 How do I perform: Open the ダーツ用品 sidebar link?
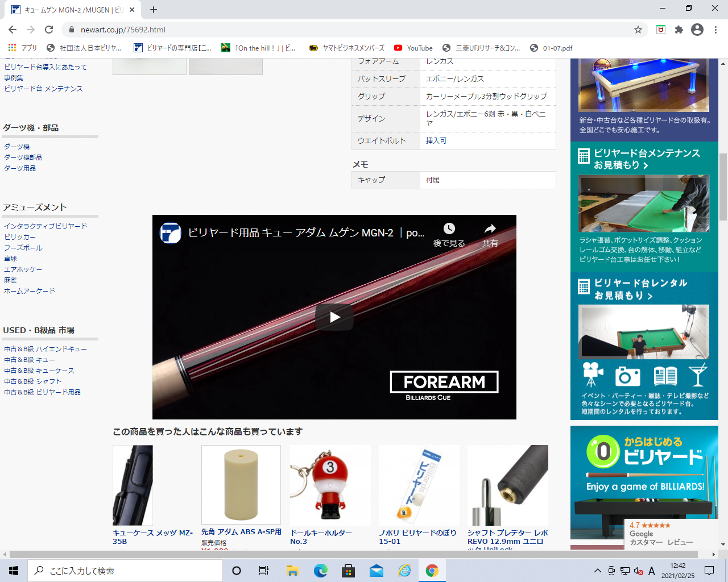pyautogui.click(x=20, y=168)
